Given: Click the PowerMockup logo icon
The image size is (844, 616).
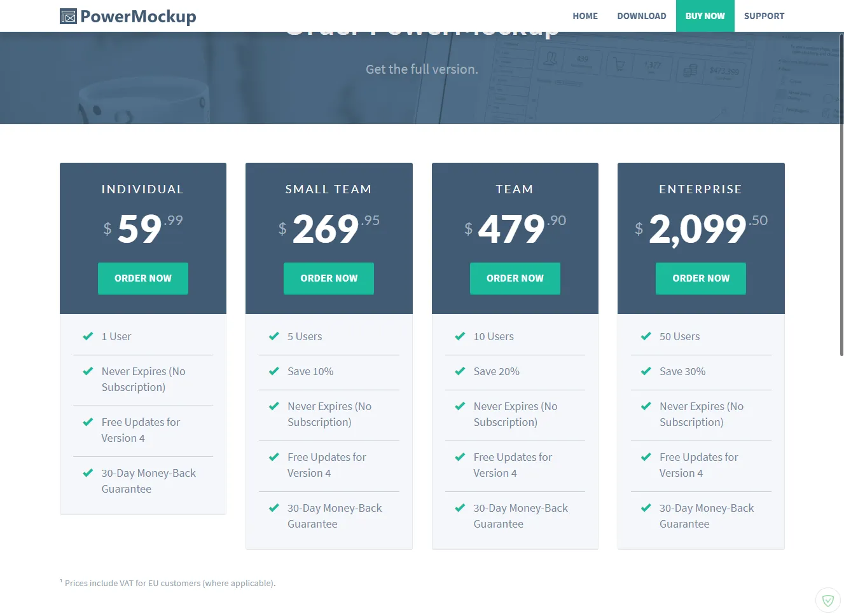Looking at the screenshot, I should pos(68,16).
